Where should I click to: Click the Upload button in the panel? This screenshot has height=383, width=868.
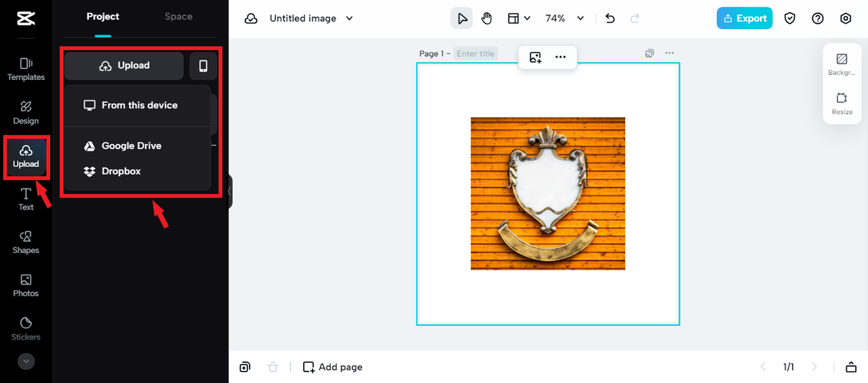(124, 66)
